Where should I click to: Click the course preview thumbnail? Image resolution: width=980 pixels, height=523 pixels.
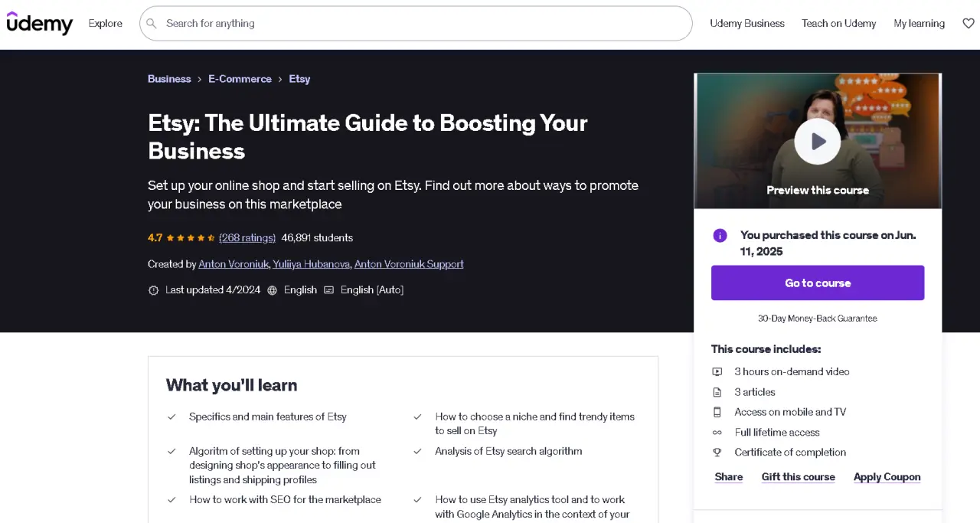(x=818, y=141)
